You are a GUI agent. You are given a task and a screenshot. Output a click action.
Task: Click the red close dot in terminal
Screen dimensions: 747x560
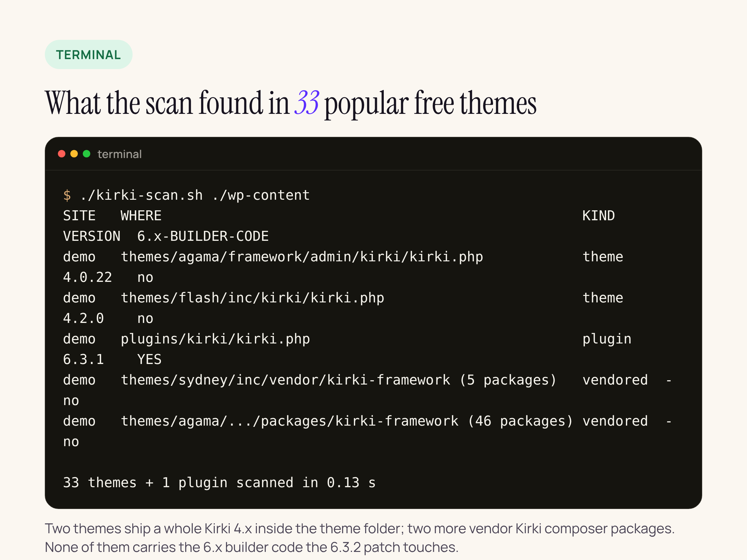[x=61, y=154]
